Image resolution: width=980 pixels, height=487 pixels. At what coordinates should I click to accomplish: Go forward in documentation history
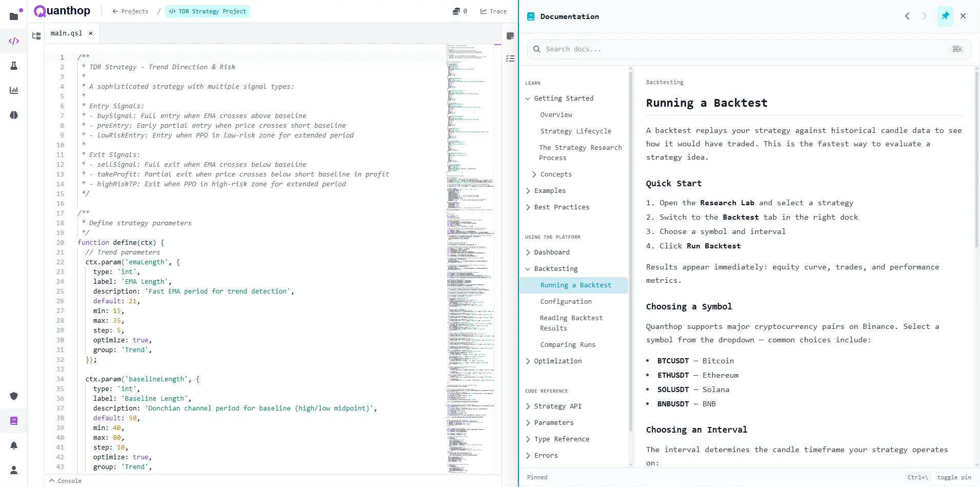pos(925,16)
